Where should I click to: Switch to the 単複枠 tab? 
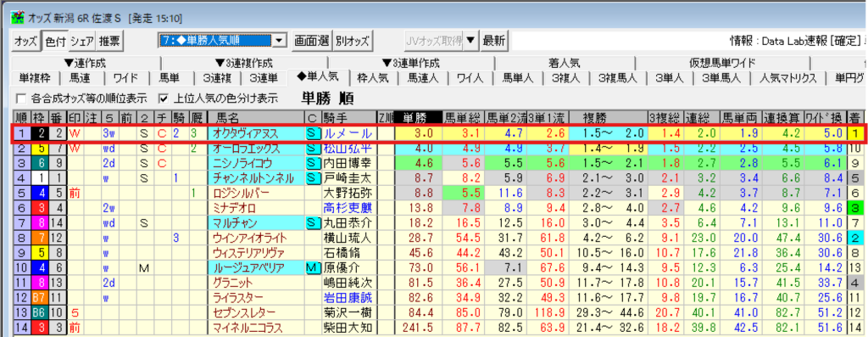click(36, 77)
